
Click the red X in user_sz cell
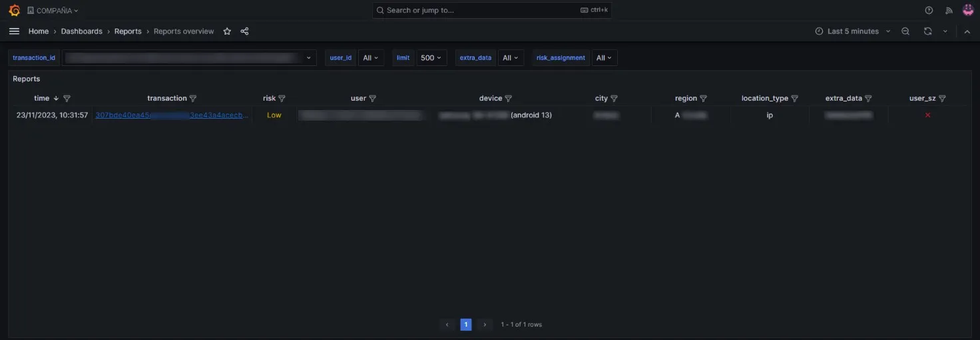pyautogui.click(x=927, y=115)
